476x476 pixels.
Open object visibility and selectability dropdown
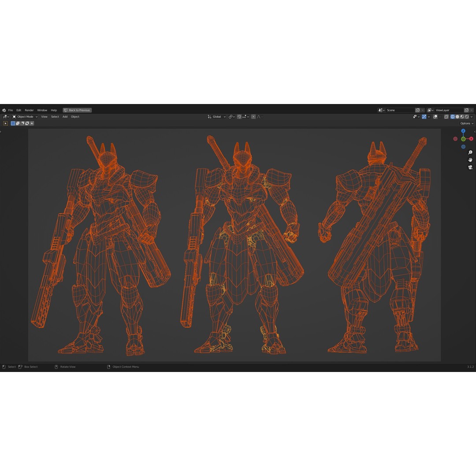pyautogui.click(x=416, y=116)
